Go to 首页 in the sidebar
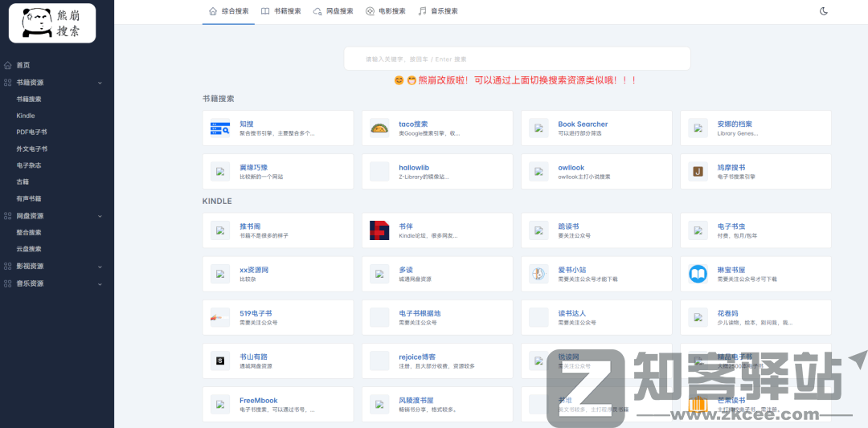This screenshot has width=868, height=428. 23,65
